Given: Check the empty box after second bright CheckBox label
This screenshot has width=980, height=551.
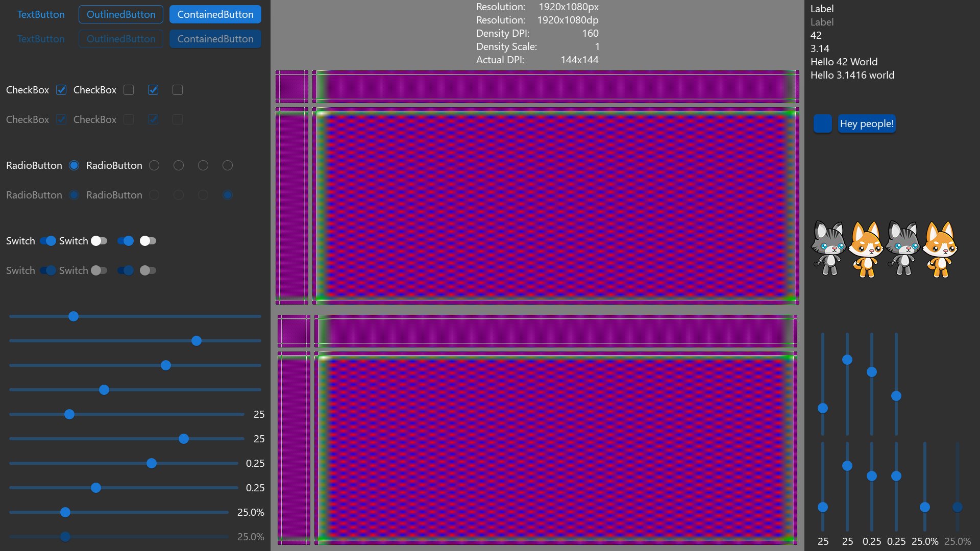Looking at the screenshot, I should pos(129,90).
